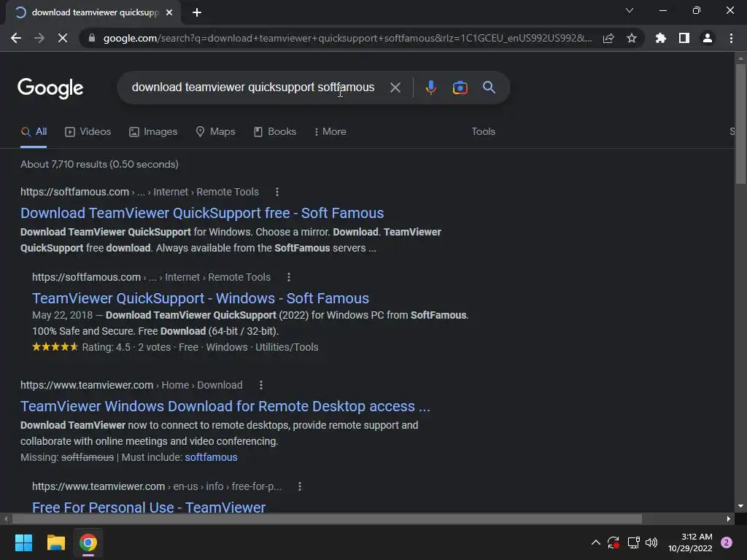Open Chrome three-dot menu
Image resolution: width=747 pixels, height=560 pixels.
(731, 38)
